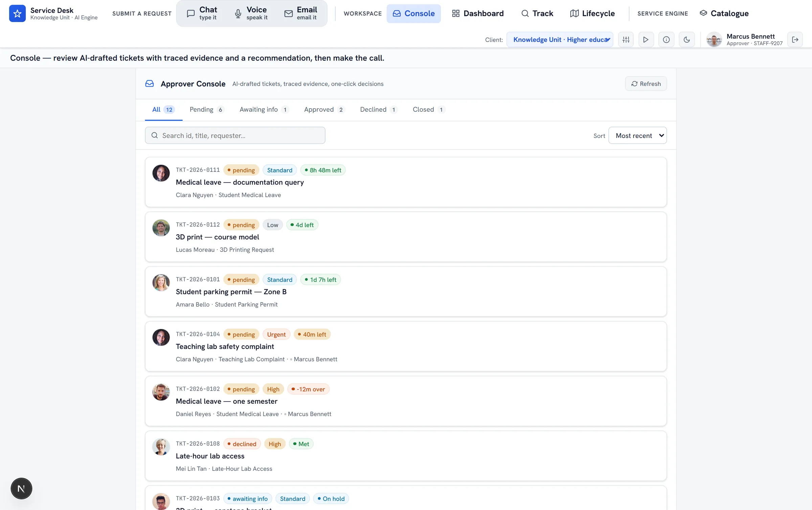
Task: Expand the Client selector dropdown
Action: [560, 40]
